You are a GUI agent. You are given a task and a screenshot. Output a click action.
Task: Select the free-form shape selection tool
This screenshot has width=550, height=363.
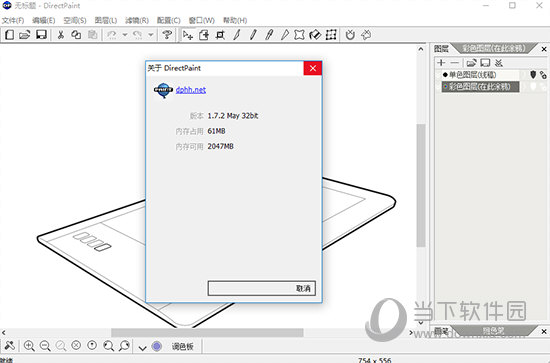299,35
